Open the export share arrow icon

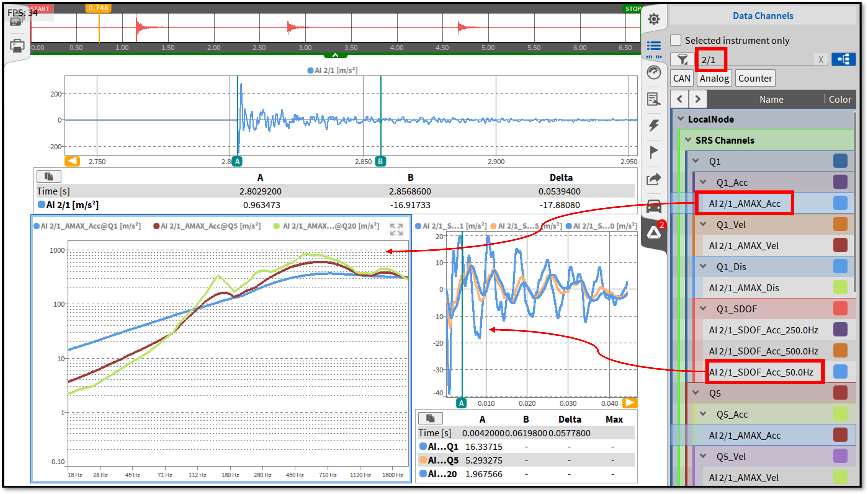pos(654,179)
